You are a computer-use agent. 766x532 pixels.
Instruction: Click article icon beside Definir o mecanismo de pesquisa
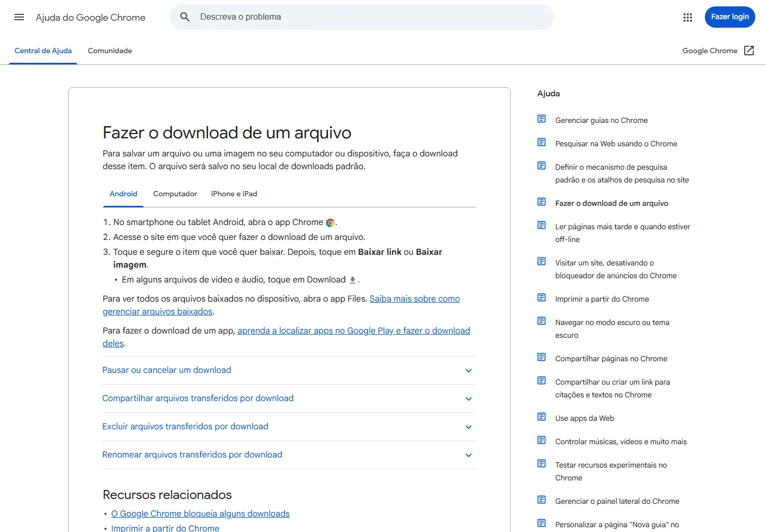[x=542, y=165]
